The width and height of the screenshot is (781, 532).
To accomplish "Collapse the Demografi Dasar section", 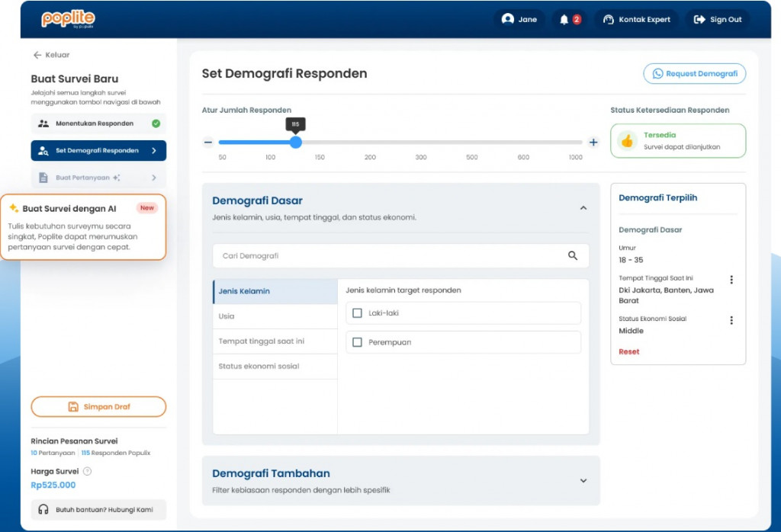I will (x=583, y=208).
